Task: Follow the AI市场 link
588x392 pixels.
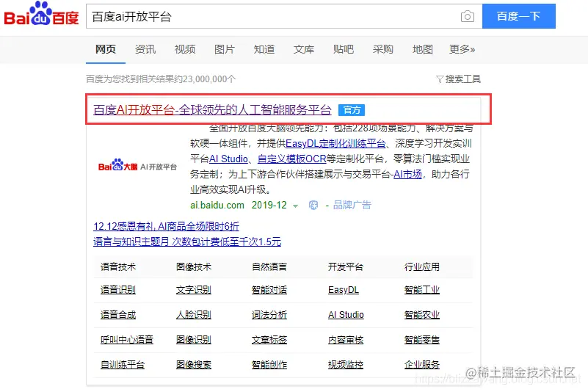Action: [407, 174]
